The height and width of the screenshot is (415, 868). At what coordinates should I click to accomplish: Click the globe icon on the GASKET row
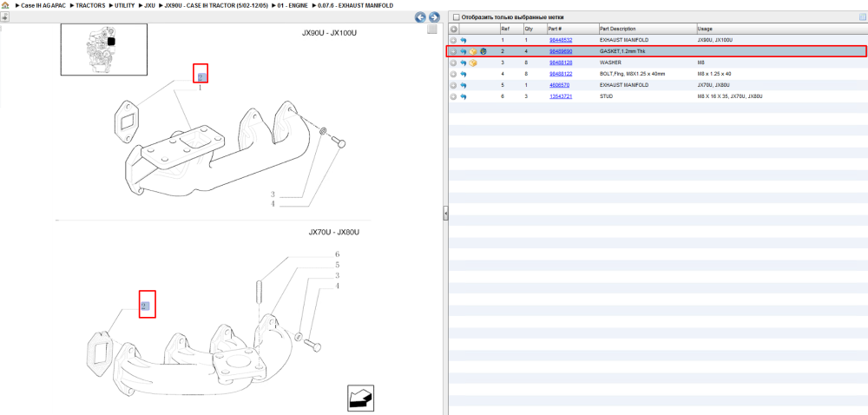pos(483,51)
